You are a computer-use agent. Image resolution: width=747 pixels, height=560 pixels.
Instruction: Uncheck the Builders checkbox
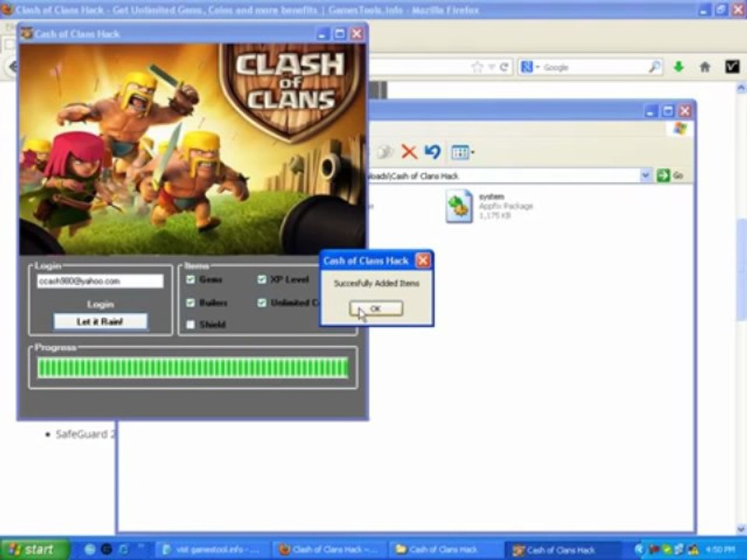click(191, 303)
